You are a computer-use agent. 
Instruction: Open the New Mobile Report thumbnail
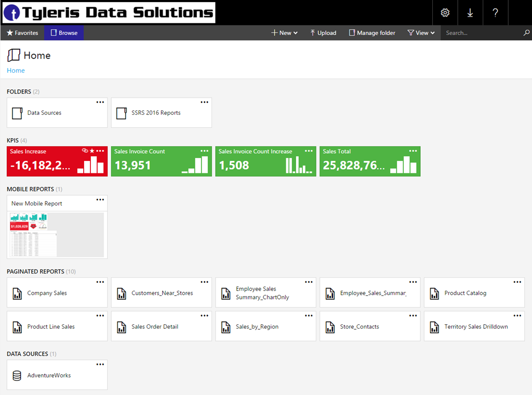(x=57, y=234)
